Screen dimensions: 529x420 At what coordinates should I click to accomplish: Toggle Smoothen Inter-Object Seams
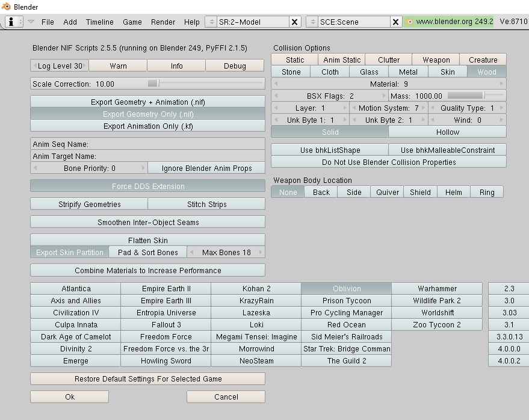click(148, 222)
